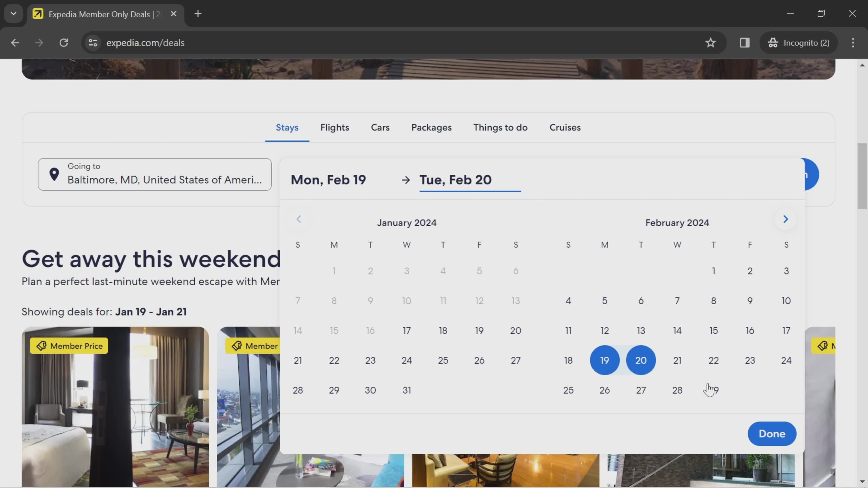Viewport: 868px width, 488px height.
Task: Choose February 24 in the calendar
Action: [786, 360]
